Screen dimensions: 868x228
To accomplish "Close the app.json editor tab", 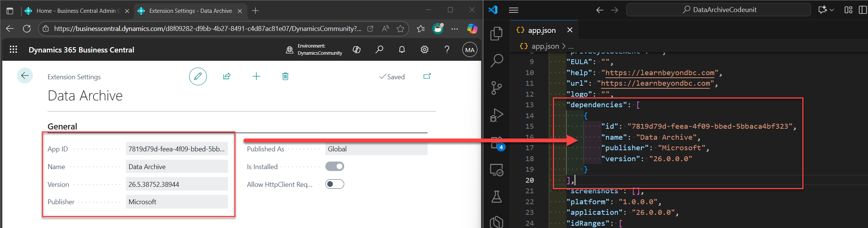I will pyautogui.click(x=570, y=30).
